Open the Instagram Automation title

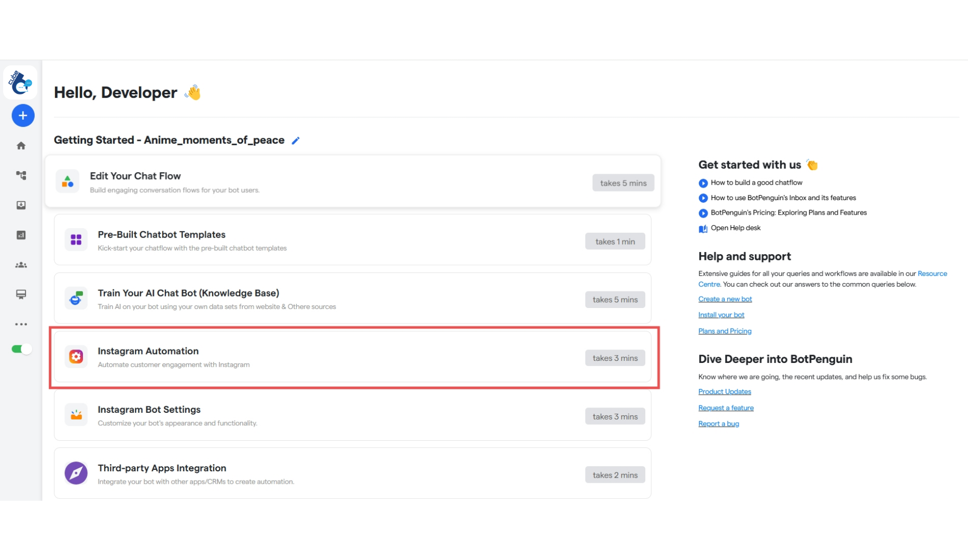tap(148, 351)
